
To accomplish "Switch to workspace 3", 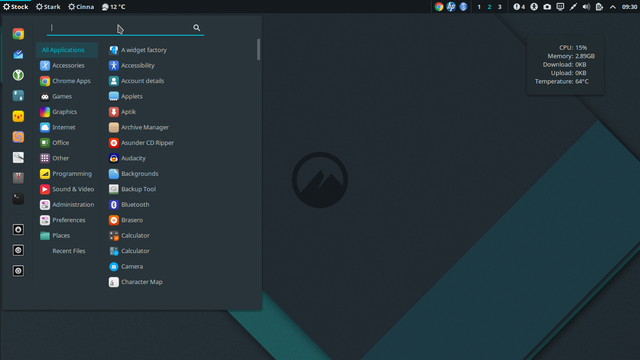I will [x=500, y=7].
